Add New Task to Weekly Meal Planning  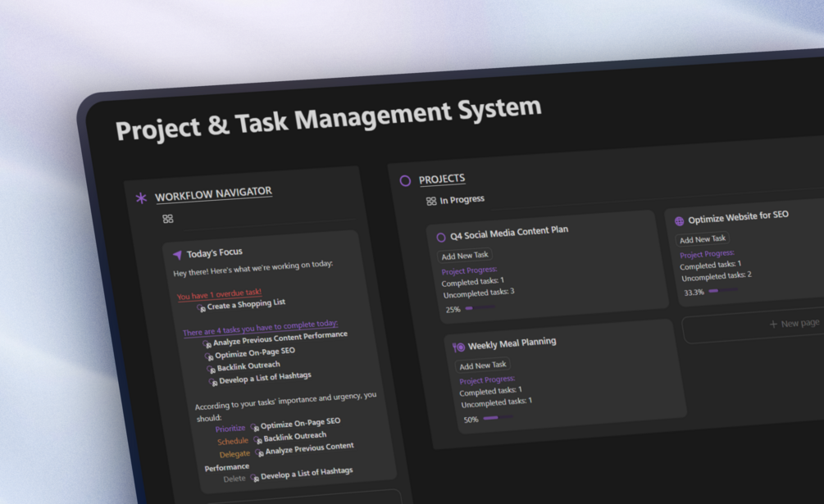pos(483,366)
